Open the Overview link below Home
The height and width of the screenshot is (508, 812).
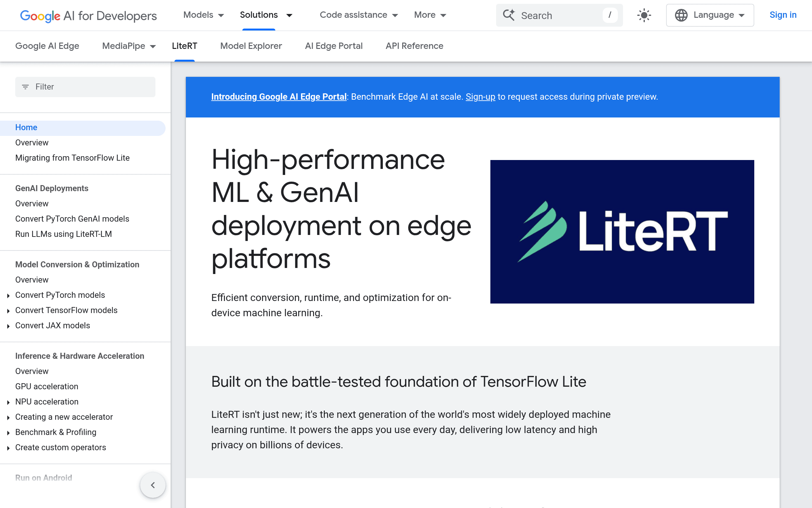(32, 143)
